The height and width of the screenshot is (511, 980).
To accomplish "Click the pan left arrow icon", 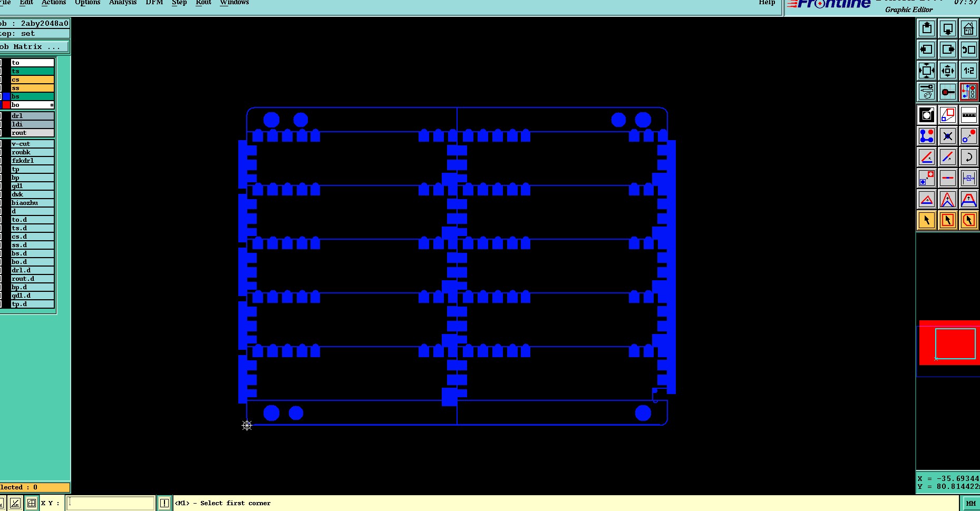I will coord(927,50).
